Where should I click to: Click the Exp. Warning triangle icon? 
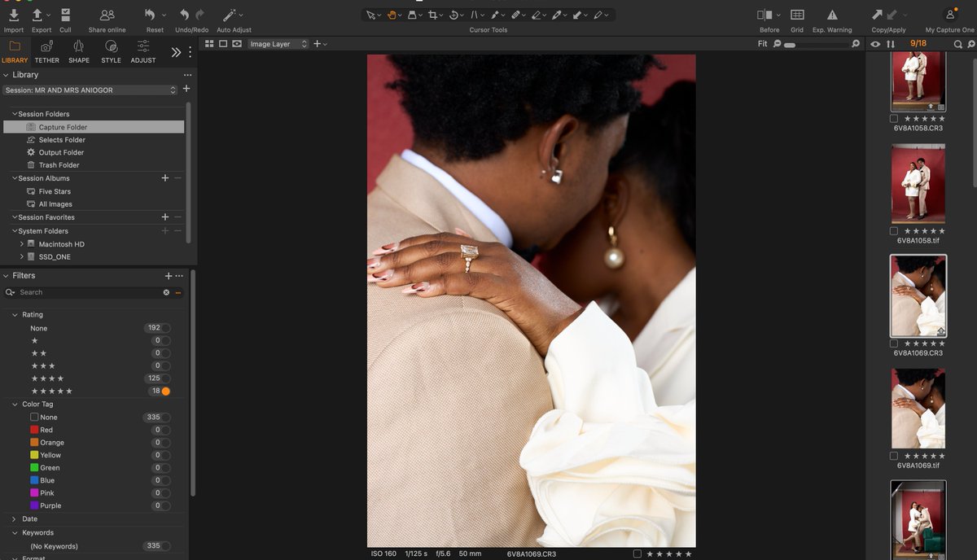[x=832, y=15]
